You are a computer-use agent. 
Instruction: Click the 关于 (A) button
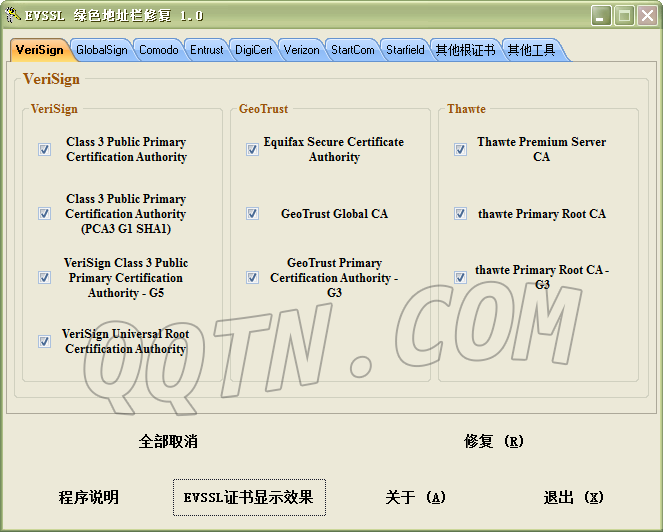(415, 497)
